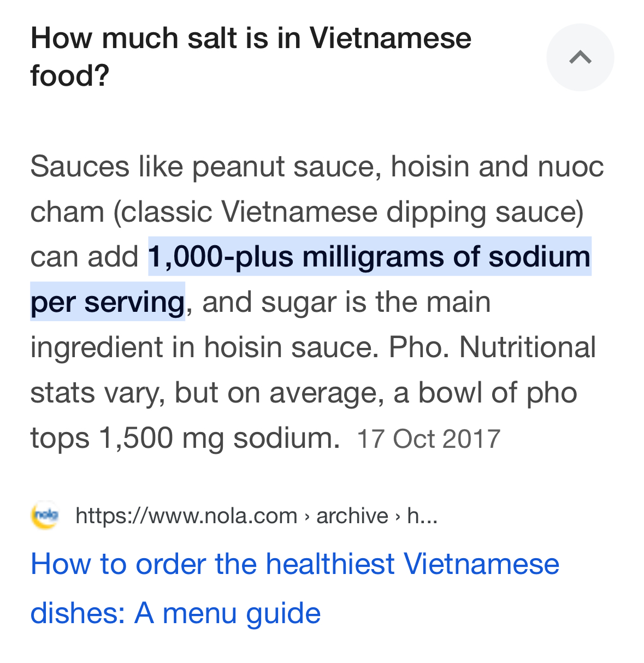Click the word 'food?' in the question heading
Screen dimensions: 644x663
coord(70,75)
